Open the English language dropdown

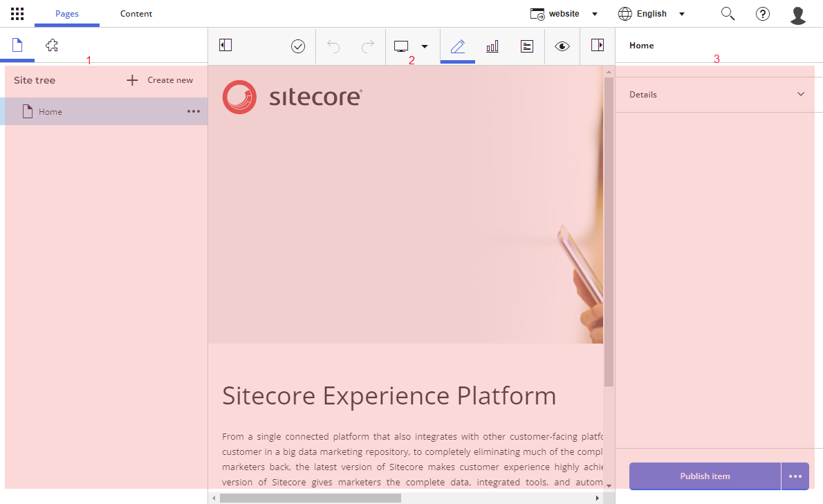(651, 14)
